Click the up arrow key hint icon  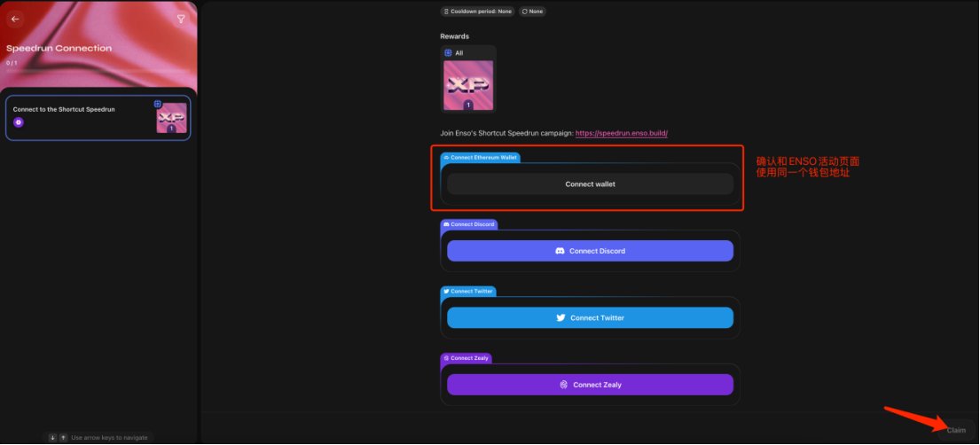coord(63,438)
